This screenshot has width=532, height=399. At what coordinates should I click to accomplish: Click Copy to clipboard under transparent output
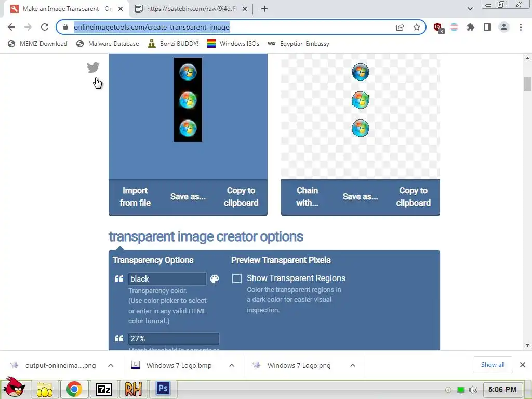click(413, 196)
